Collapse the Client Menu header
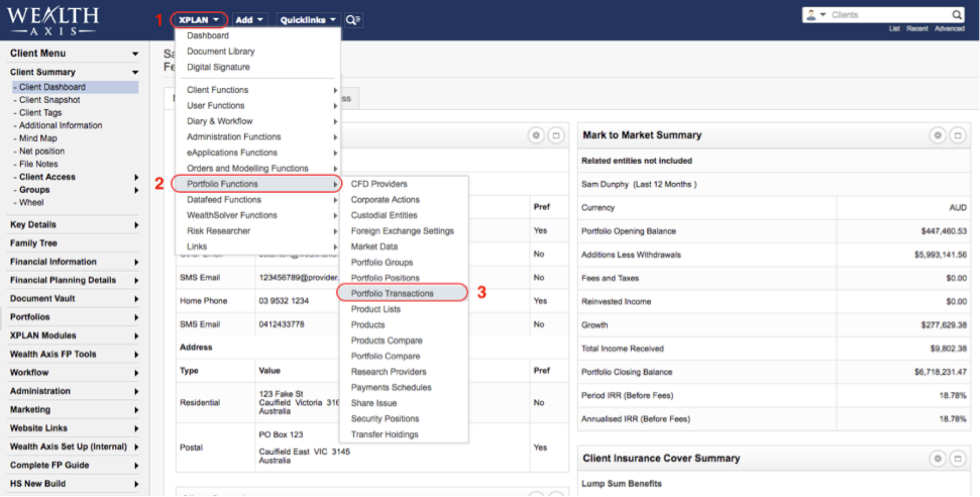Viewport: 980px width, 497px height. click(x=135, y=53)
